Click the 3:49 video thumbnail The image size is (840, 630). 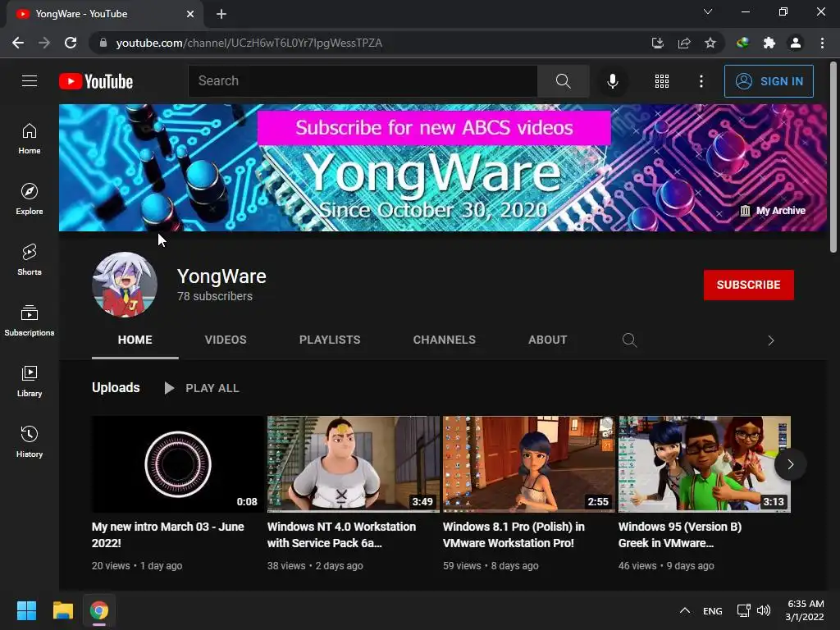(x=354, y=464)
